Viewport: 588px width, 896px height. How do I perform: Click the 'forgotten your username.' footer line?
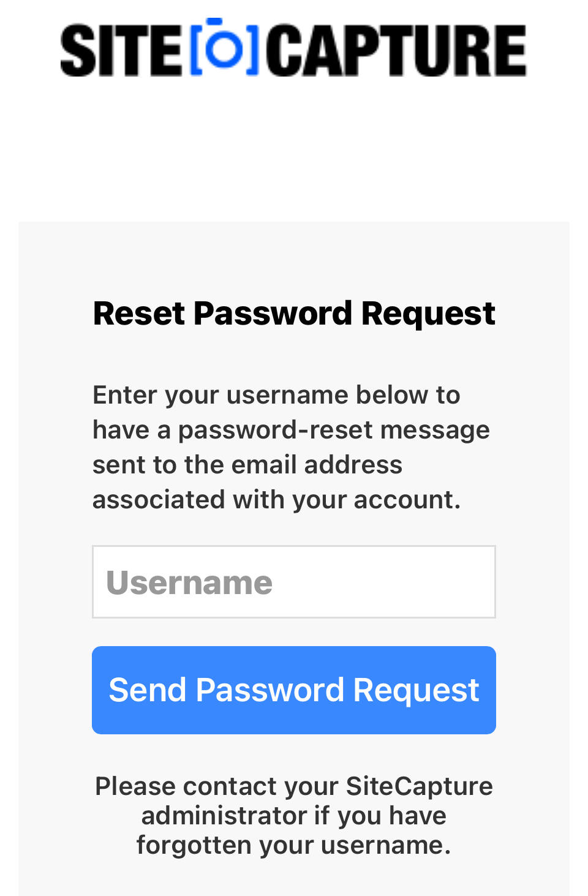click(294, 845)
